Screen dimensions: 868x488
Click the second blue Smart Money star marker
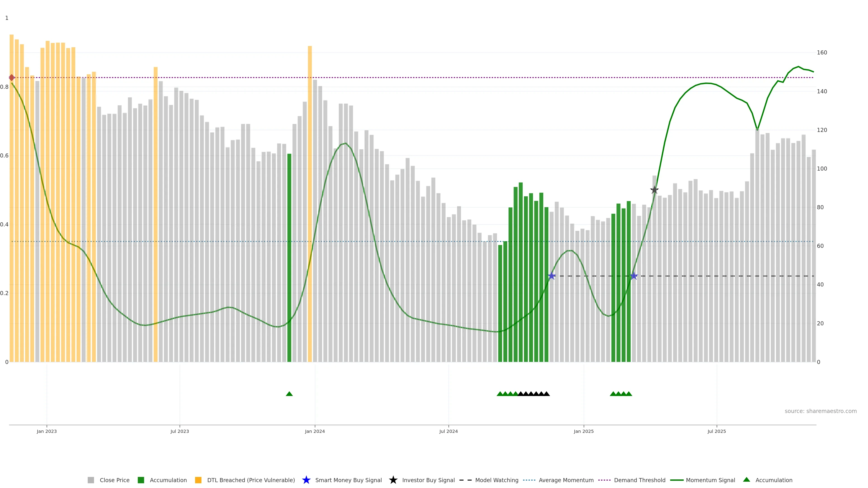pyautogui.click(x=634, y=276)
